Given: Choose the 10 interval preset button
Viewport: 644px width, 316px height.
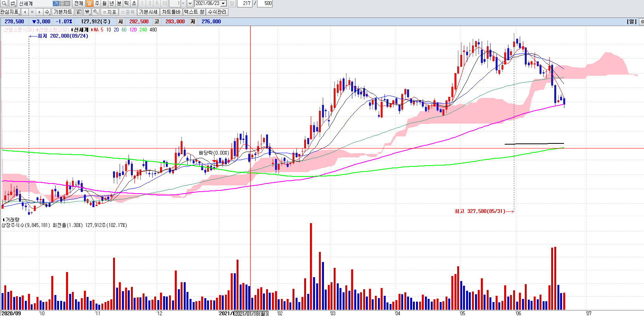Looking at the screenshot, I should pyautogui.click(x=164, y=3).
